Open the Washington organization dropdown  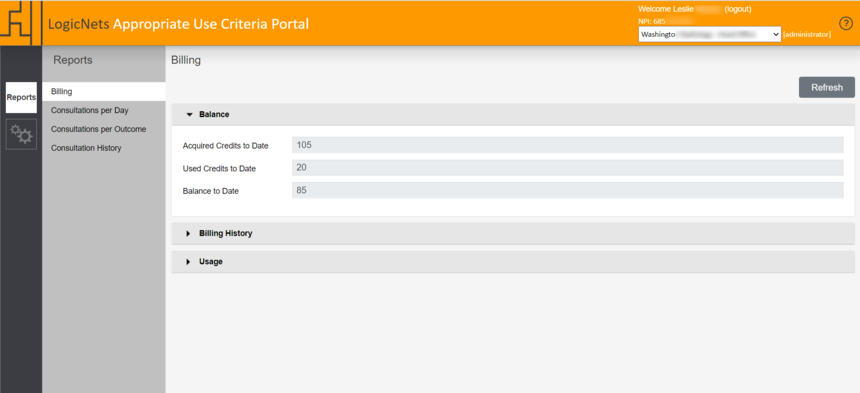click(x=710, y=34)
